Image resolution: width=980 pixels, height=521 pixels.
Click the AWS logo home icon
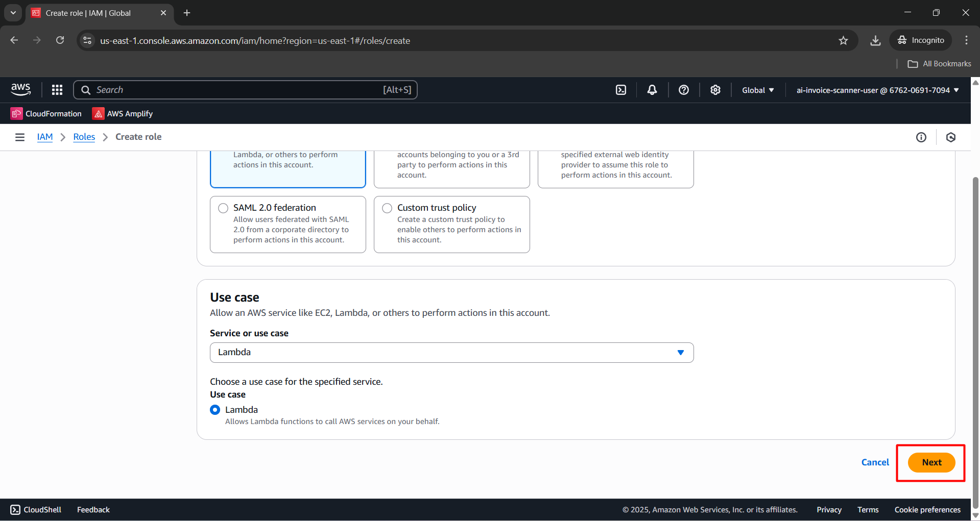(x=20, y=90)
